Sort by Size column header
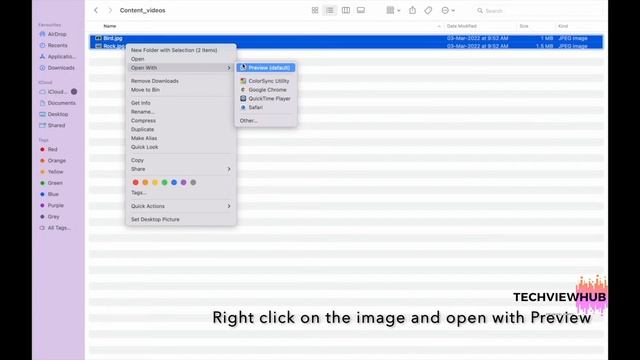640x360 pixels. pyautogui.click(x=524, y=26)
